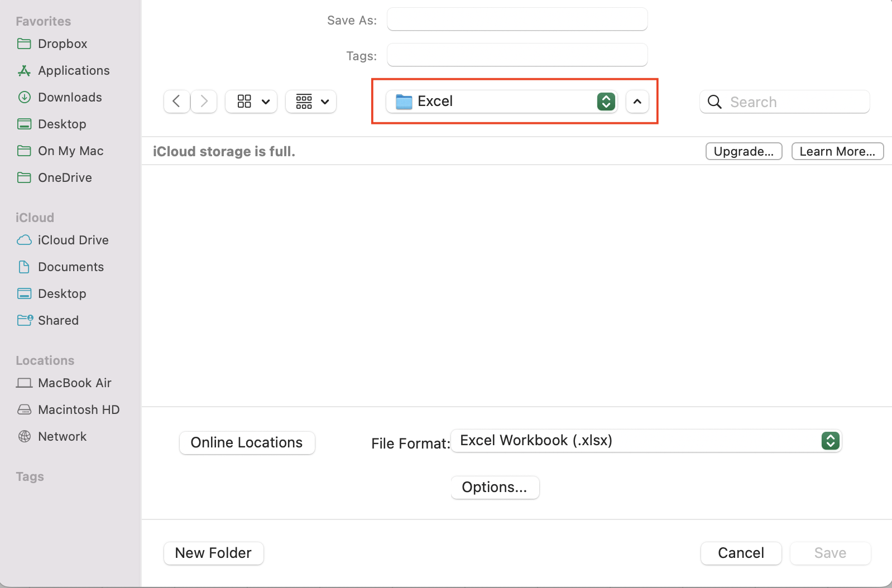This screenshot has height=588, width=892.
Task: Click the Tags input field
Action: [517, 55]
